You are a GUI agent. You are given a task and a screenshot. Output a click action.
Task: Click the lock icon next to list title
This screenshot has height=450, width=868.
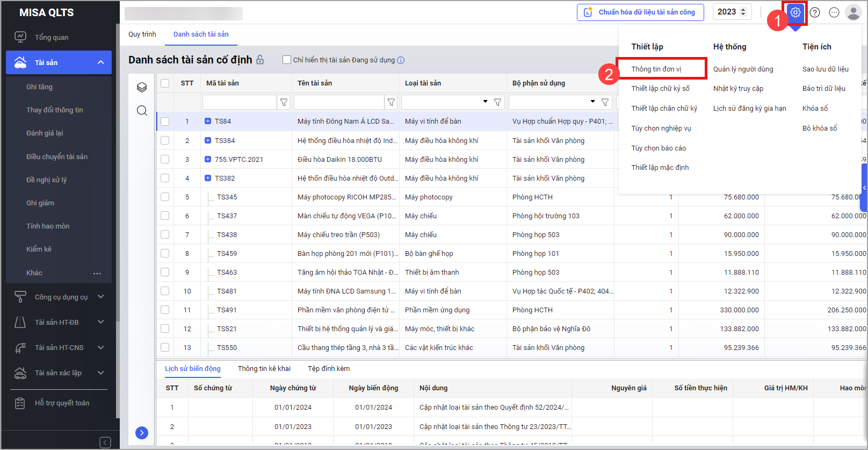click(x=261, y=60)
